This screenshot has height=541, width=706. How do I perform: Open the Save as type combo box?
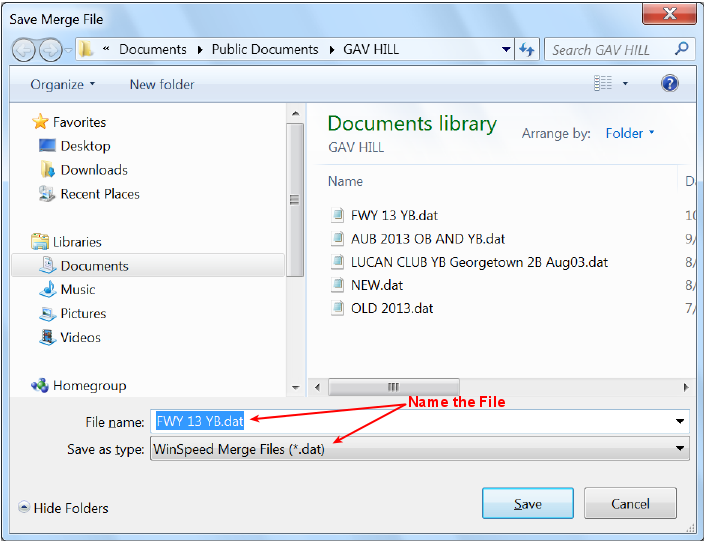(x=419, y=449)
